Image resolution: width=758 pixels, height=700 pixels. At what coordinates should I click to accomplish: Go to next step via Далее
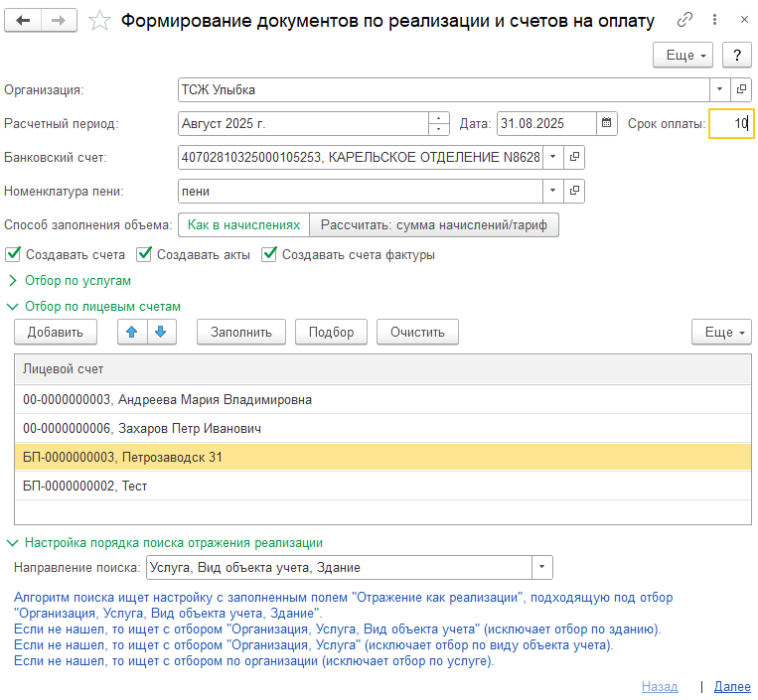[732, 686]
